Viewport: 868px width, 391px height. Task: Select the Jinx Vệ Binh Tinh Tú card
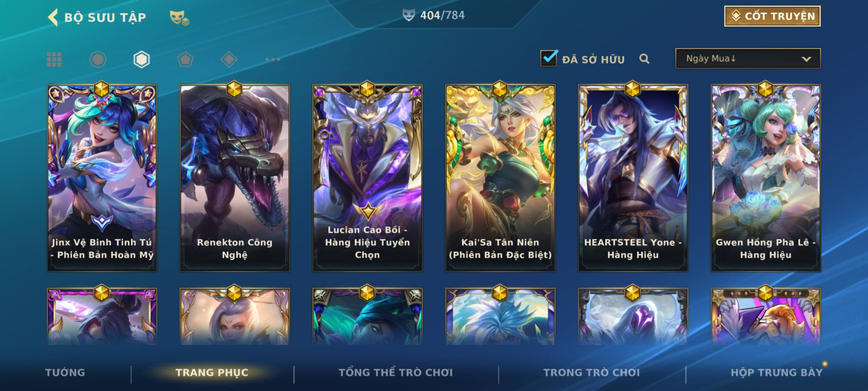(x=102, y=178)
